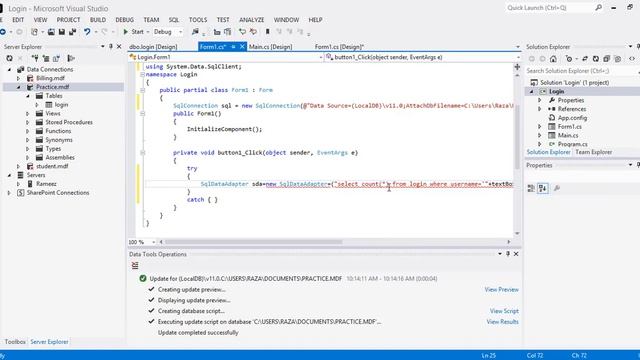Screen dimensions: 640x360
Task: Open the BUILD menu
Action: tap(98, 20)
